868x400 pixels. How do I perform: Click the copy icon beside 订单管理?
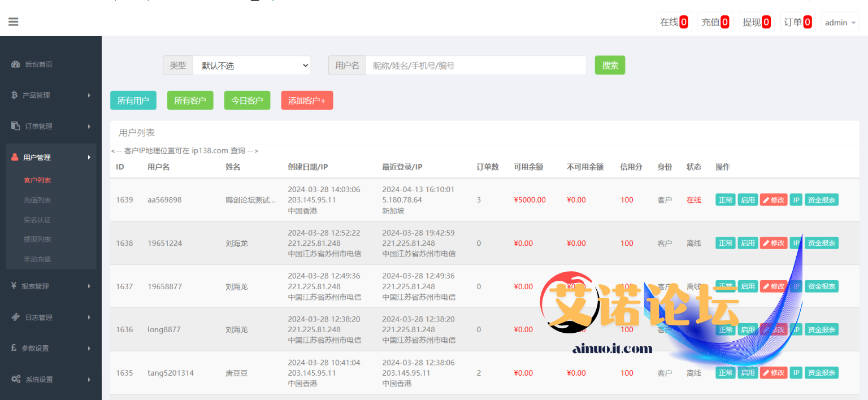pyautogui.click(x=16, y=126)
